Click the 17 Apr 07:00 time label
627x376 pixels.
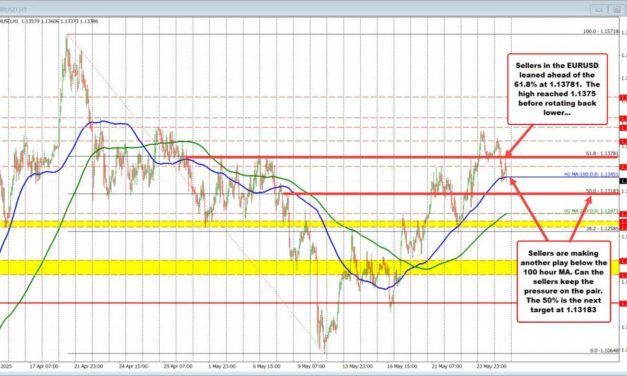point(44,366)
